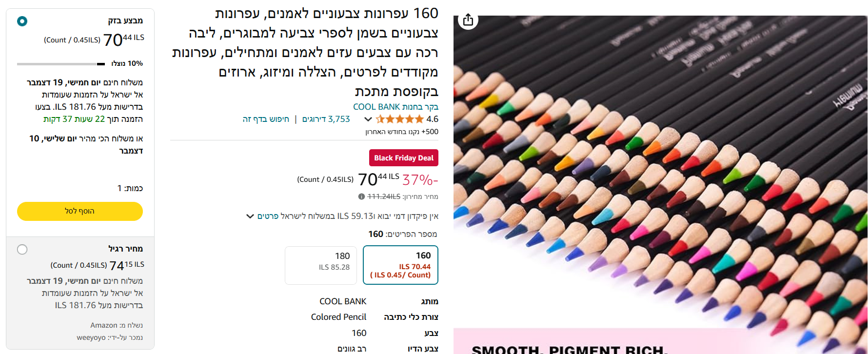
Task: Select the regular price option radio button
Action: [x=22, y=249]
